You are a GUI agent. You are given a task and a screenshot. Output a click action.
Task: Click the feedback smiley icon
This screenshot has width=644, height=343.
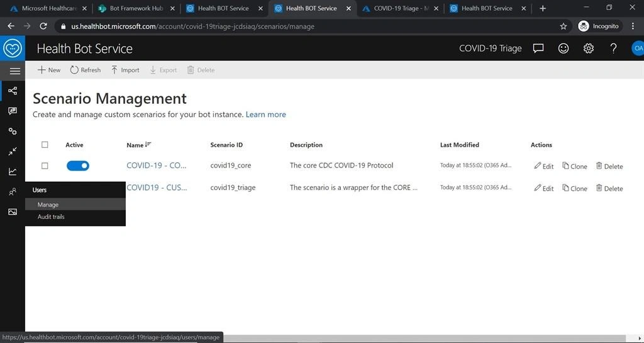pos(563,48)
